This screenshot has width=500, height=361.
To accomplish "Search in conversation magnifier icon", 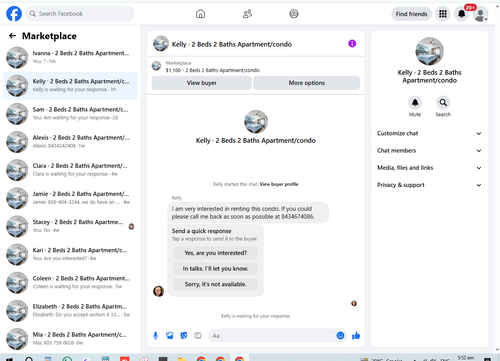I will coord(443,102).
